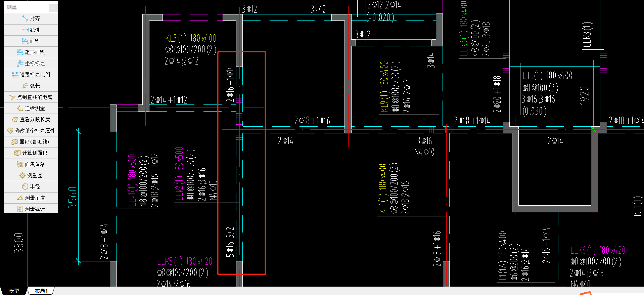Activate the 面积偏移 area offset tool
This screenshot has width=644, height=295.
(x=31, y=164)
